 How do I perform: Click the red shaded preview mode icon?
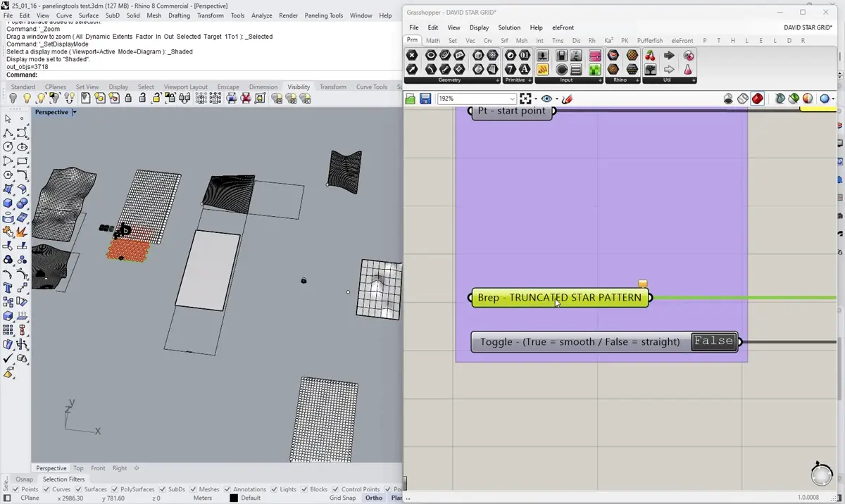pyautogui.click(x=757, y=99)
